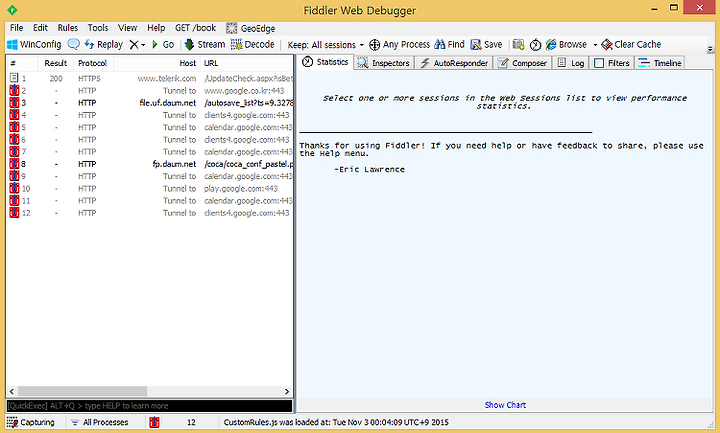
Task: Toggle Capturing in the status bar
Action: coord(31,422)
